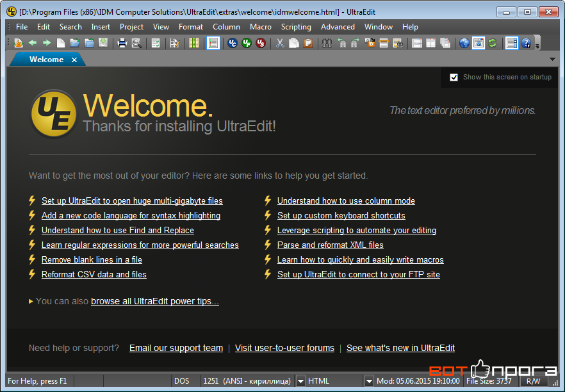Click the Copy icon in toolbar
The height and width of the screenshot is (392, 565).
point(294,44)
